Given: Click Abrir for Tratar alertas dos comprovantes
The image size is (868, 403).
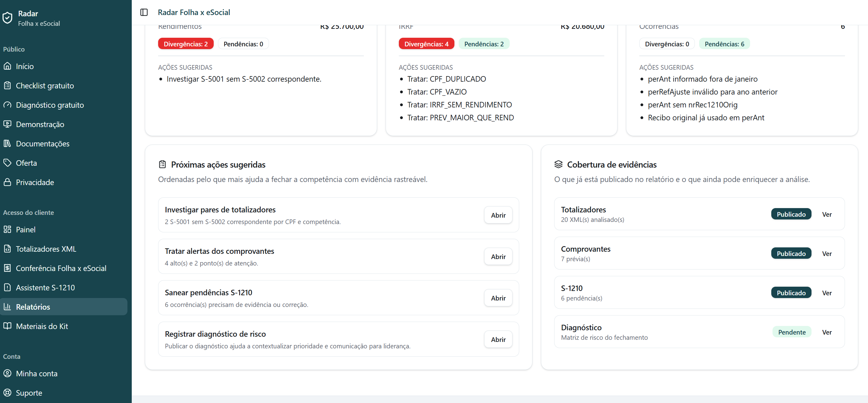Looking at the screenshot, I should tap(498, 256).
